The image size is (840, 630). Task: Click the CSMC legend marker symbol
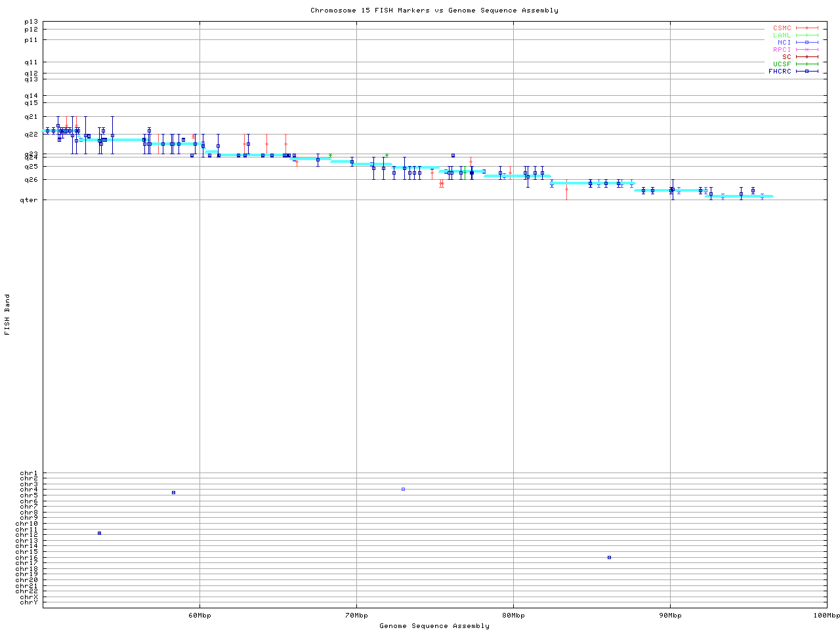pos(807,28)
